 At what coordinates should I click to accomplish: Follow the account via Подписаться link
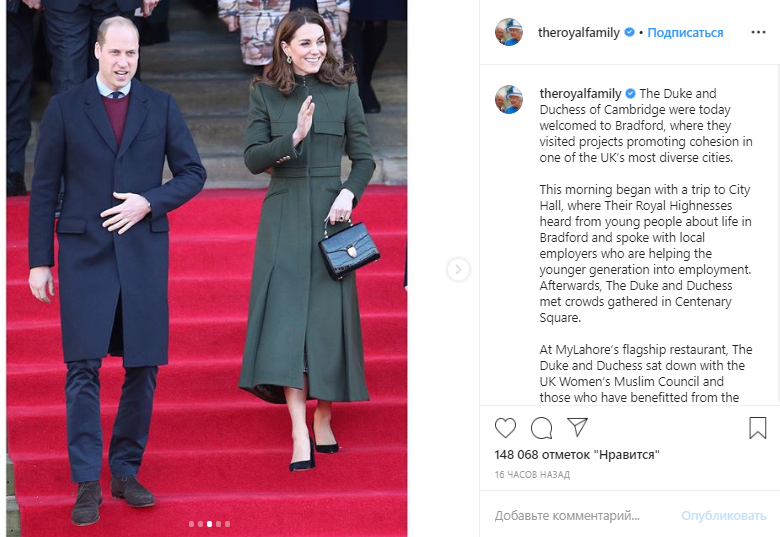(685, 33)
